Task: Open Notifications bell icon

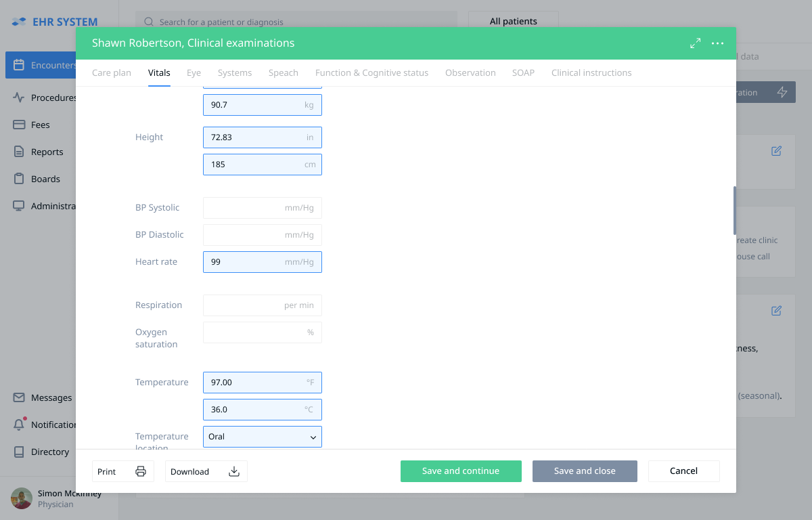Action: pyautogui.click(x=19, y=425)
